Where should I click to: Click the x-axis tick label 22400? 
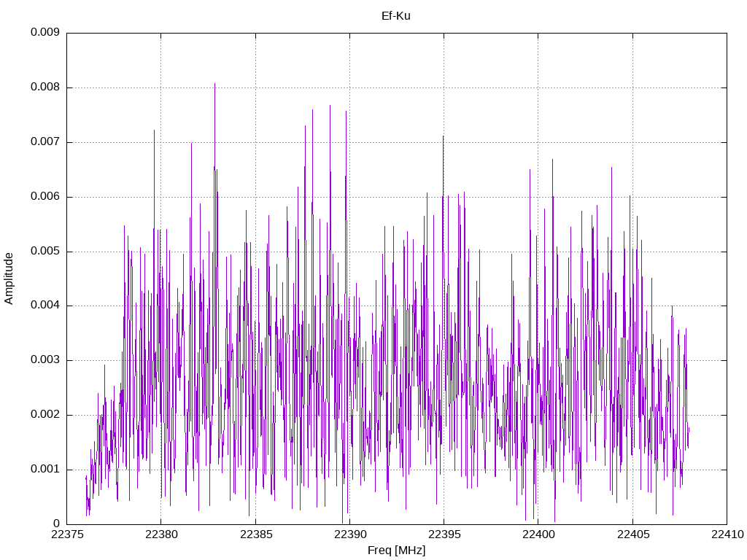coord(538,534)
